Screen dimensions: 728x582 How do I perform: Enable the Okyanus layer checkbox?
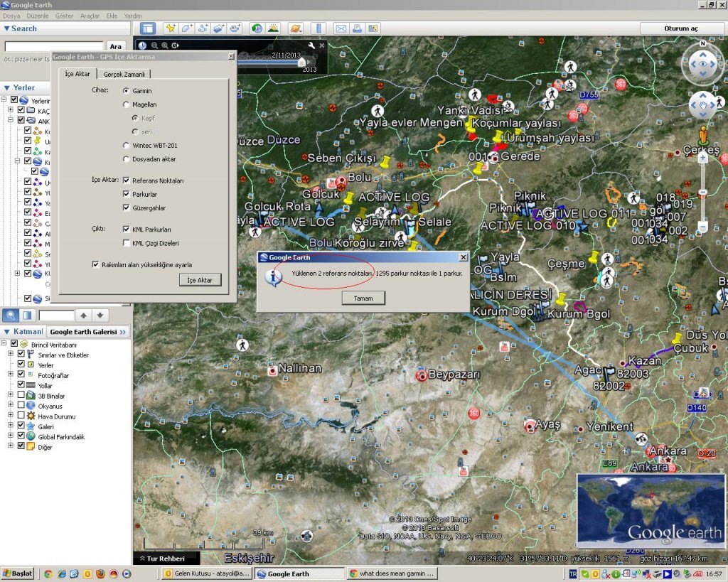pyautogui.click(x=21, y=405)
